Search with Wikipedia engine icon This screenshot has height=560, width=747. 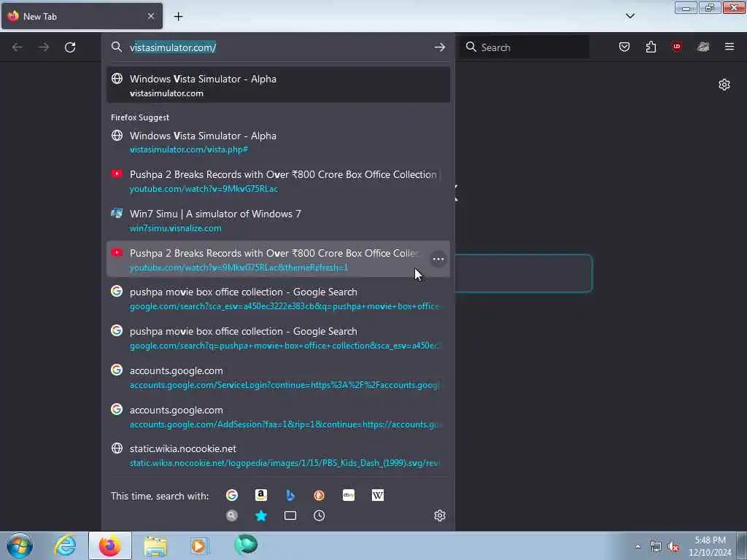[378, 495]
